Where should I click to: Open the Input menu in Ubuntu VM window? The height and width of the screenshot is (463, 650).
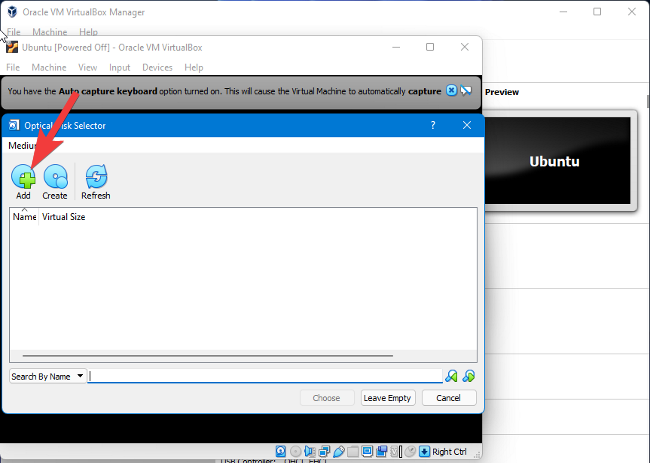pos(120,68)
